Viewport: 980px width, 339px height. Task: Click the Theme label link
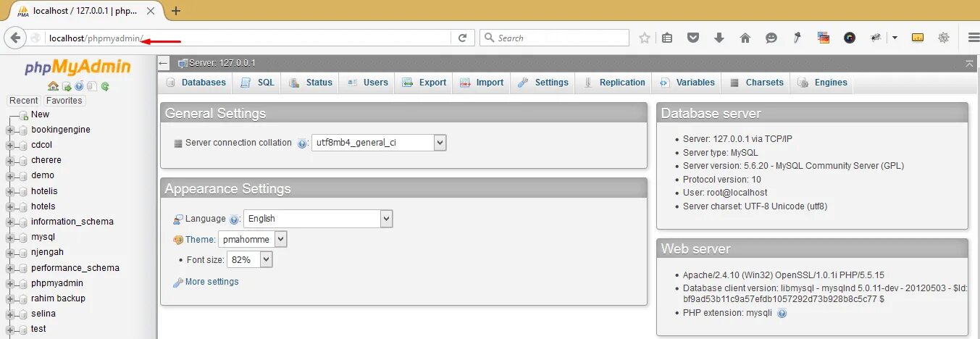click(200, 239)
